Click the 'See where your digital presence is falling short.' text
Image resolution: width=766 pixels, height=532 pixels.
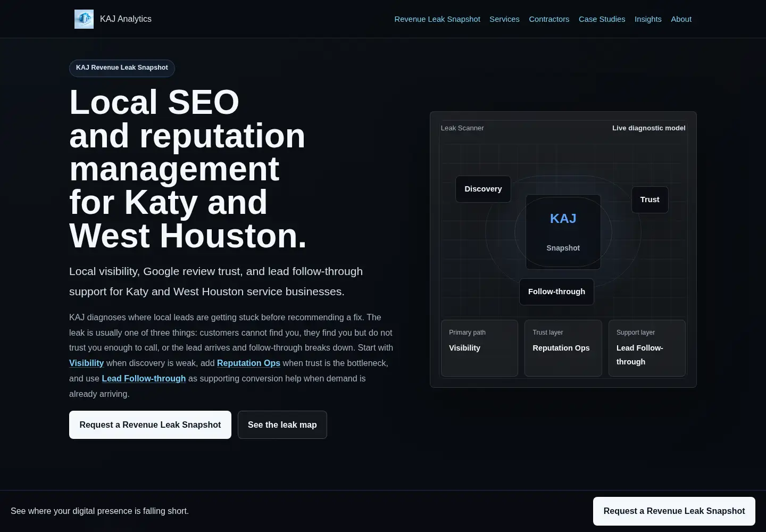(x=99, y=511)
